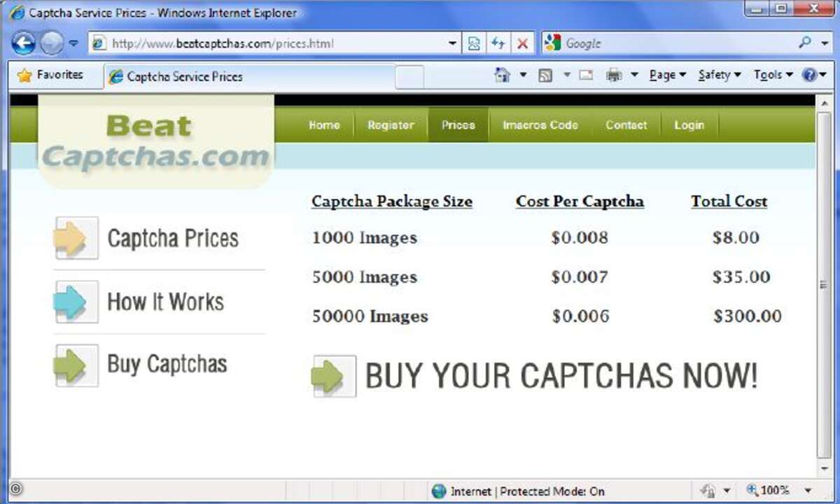Screen dimensions: 840x504
Task: Click the BeatCaptchas.com logo
Action: click(156, 142)
